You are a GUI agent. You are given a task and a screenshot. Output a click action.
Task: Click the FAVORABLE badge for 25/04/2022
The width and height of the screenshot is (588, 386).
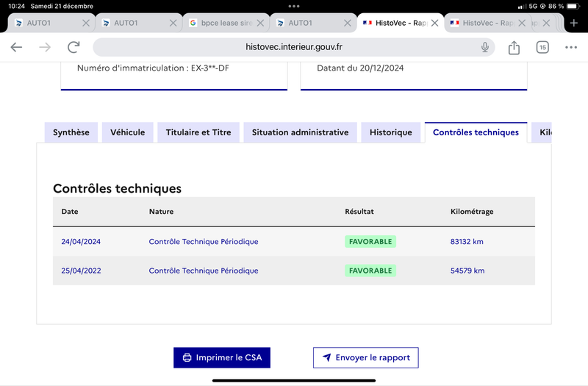coord(370,271)
